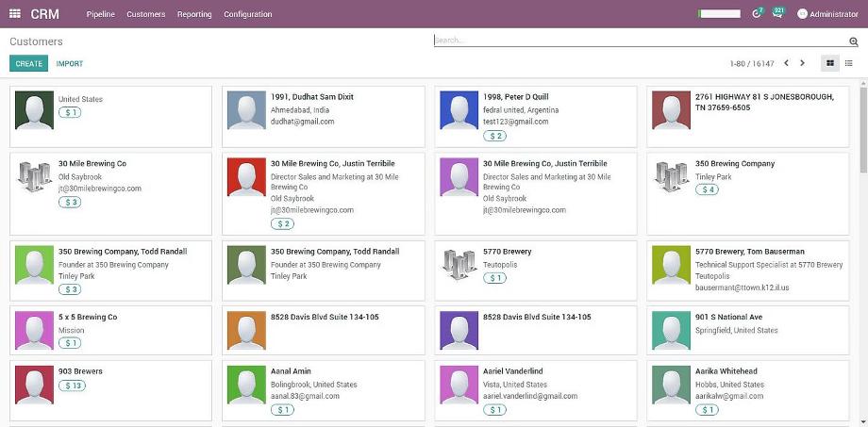Click the Aarika Whitehead name

(726, 371)
